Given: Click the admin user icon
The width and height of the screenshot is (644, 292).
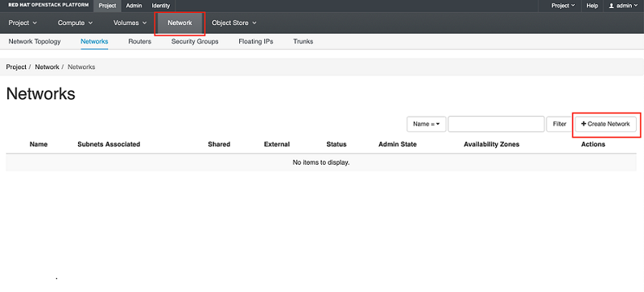Looking at the screenshot, I should pos(611,6).
